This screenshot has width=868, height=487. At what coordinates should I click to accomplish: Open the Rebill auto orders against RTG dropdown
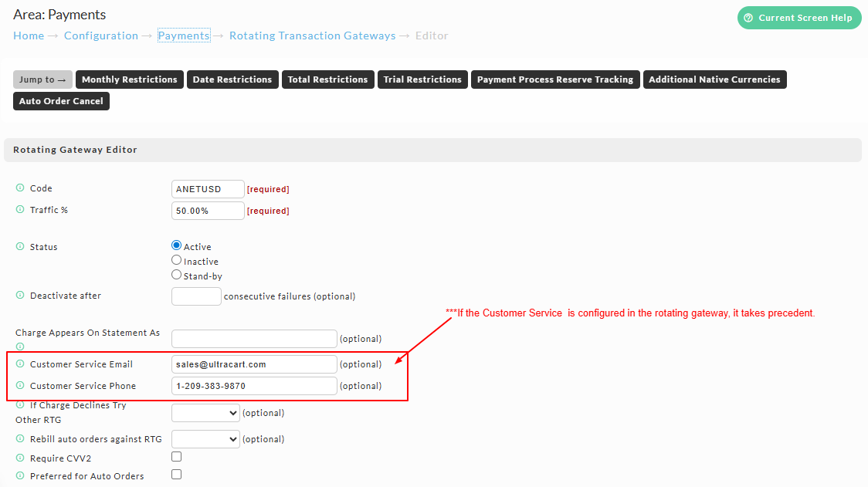coord(205,439)
